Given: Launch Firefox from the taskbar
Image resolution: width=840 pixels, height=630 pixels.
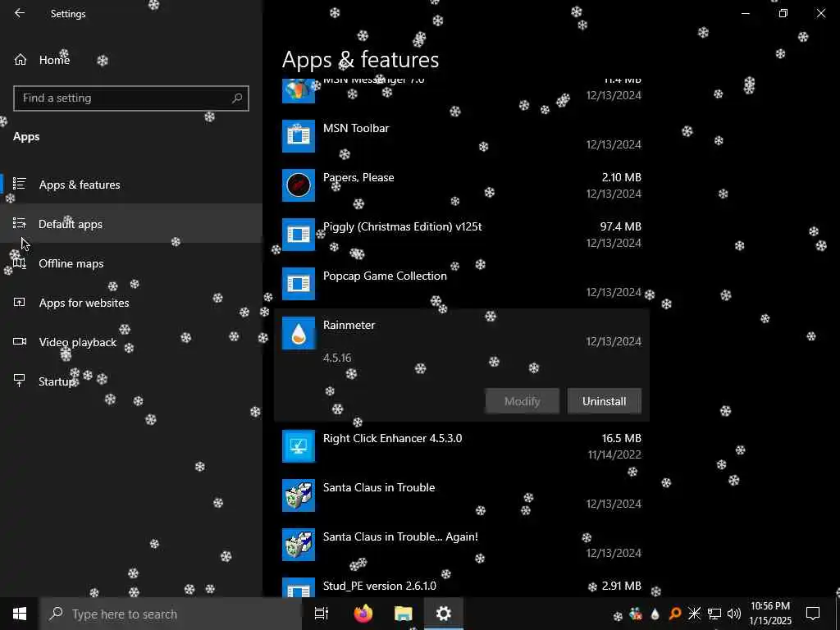Looking at the screenshot, I should [363, 614].
